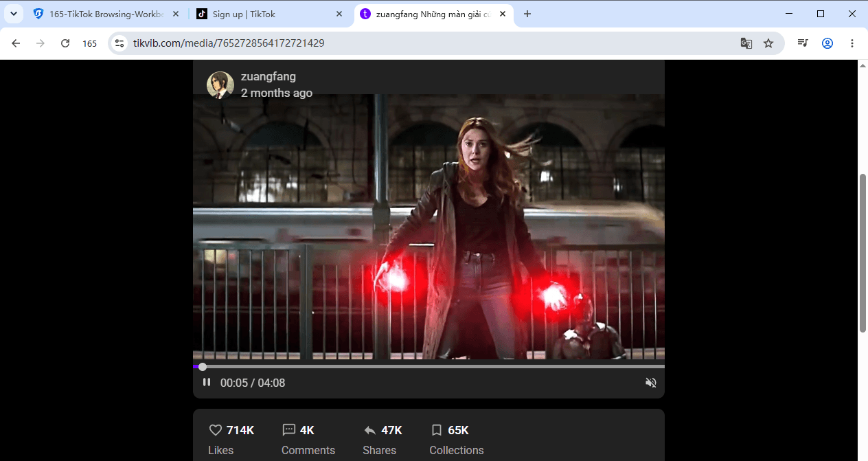This screenshot has height=461, width=868.
Task: Reload the current page
Action: 65,43
